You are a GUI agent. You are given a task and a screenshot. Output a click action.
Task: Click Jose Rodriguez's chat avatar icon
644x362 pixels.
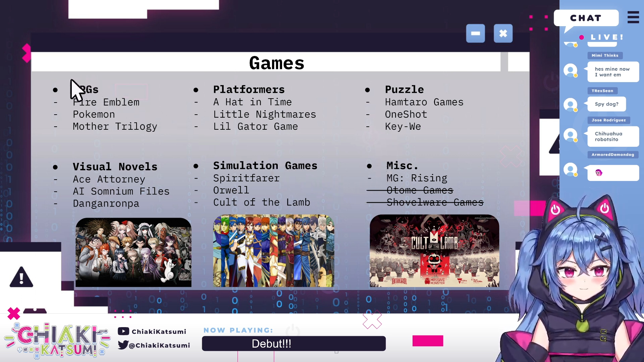(x=570, y=135)
